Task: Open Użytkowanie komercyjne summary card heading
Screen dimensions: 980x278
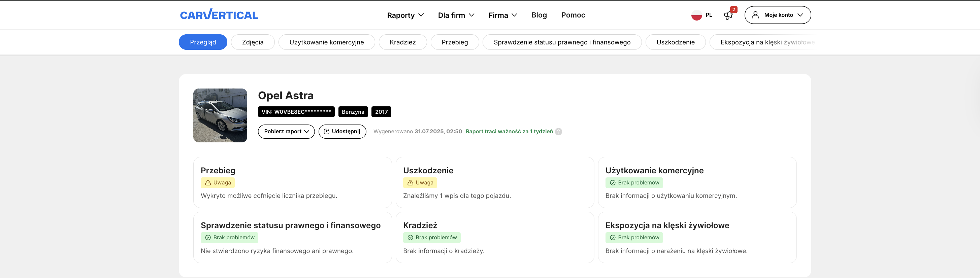Action: [654, 170]
